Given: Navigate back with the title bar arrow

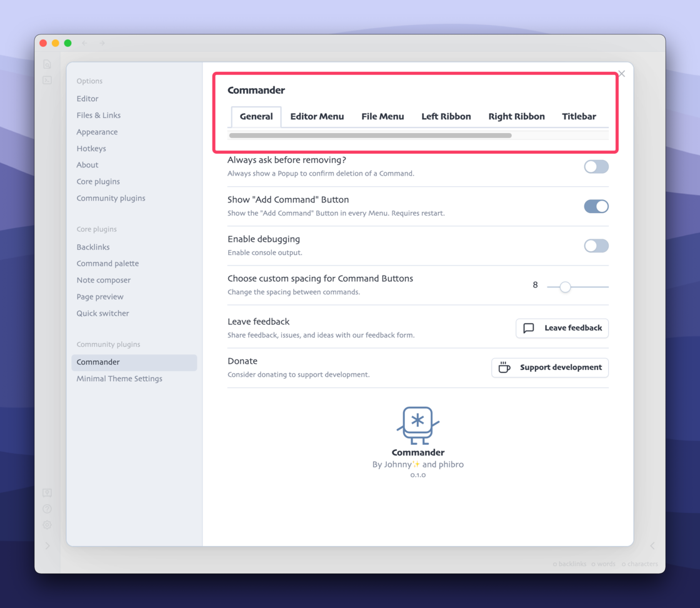Looking at the screenshot, I should click(84, 43).
